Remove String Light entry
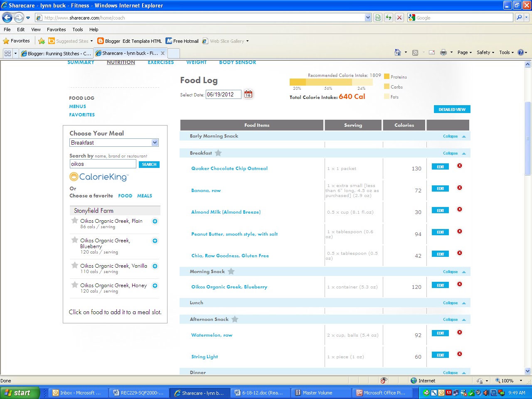Viewport: 532px width, 399px height. click(460, 354)
